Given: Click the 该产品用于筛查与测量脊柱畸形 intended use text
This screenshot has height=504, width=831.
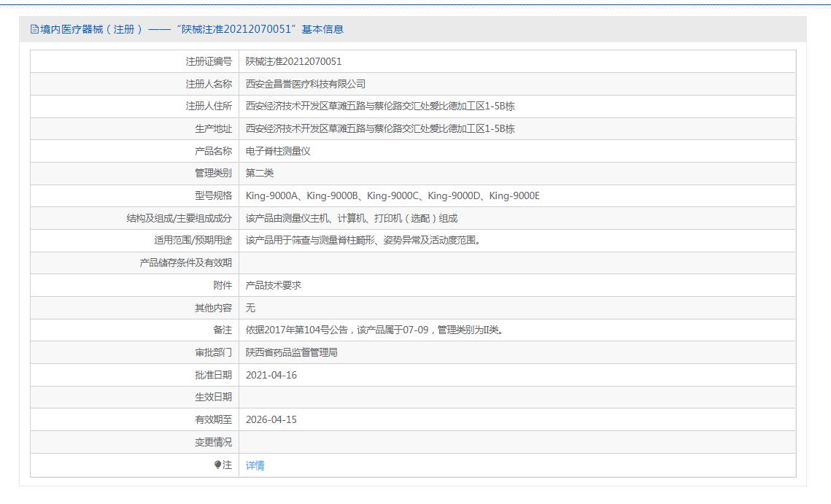Looking at the screenshot, I should click(363, 240).
